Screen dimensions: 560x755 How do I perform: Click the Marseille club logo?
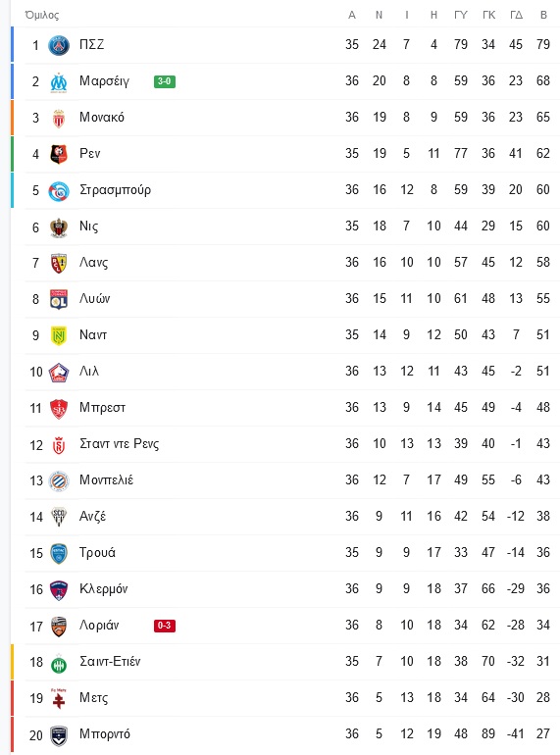point(59,81)
